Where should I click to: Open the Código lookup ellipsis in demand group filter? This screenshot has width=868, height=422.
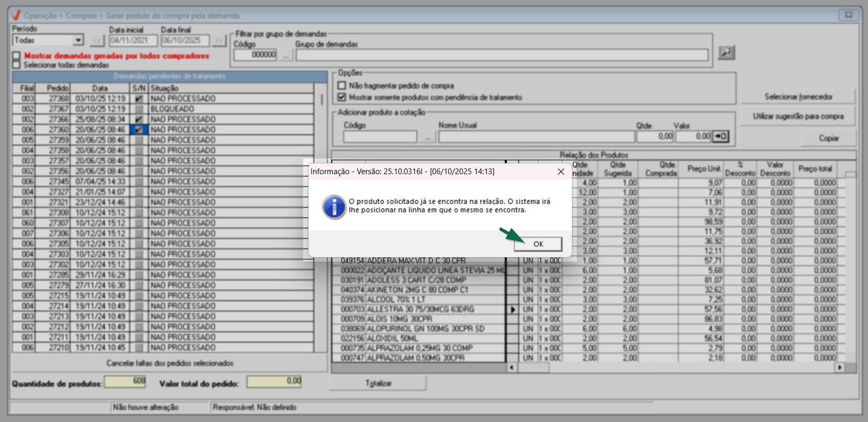click(x=285, y=55)
